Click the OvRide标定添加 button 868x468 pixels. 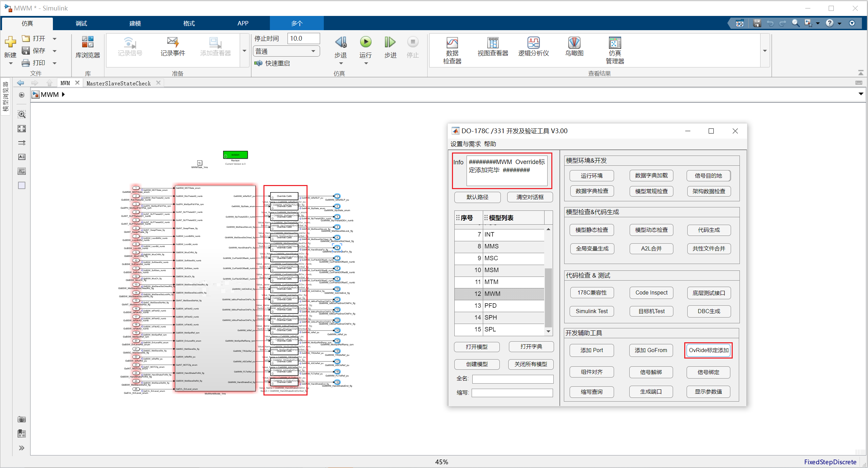pos(708,350)
